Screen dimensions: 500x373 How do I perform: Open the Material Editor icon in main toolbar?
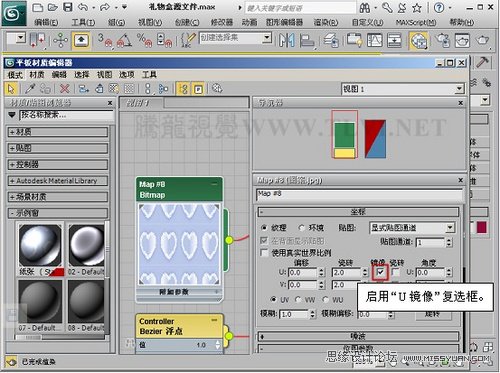coord(418,41)
